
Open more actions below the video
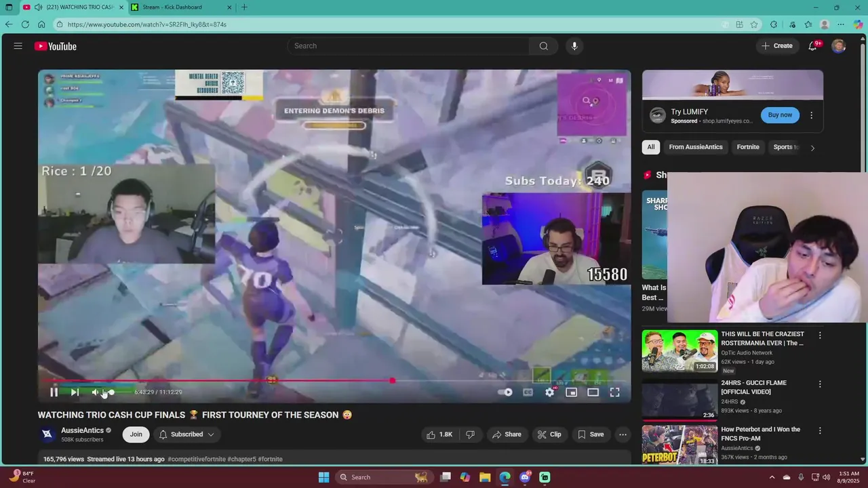coord(623,434)
